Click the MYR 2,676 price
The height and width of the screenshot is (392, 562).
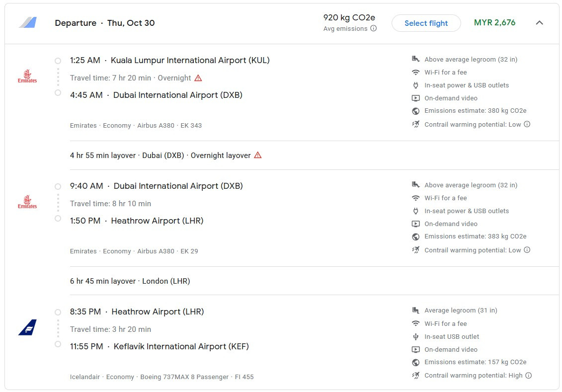click(x=494, y=23)
